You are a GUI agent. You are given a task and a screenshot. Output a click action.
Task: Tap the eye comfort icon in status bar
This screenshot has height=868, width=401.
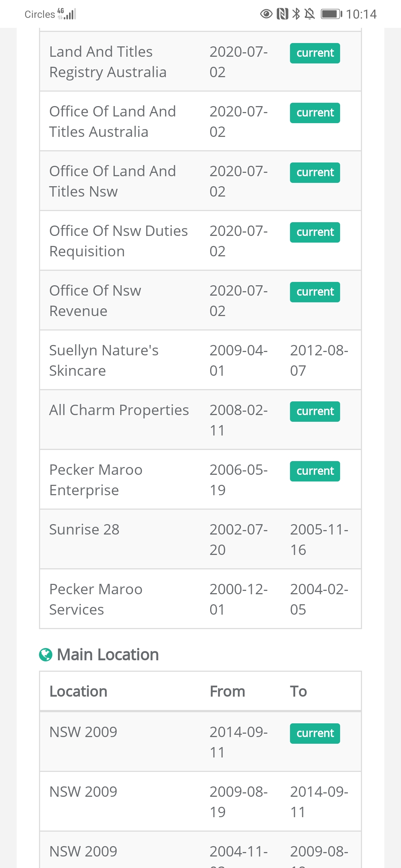(266, 14)
